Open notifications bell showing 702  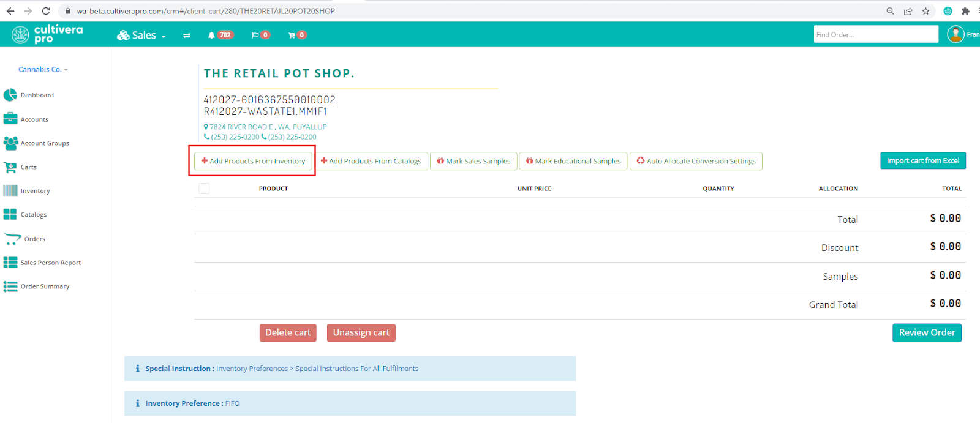tap(220, 35)
